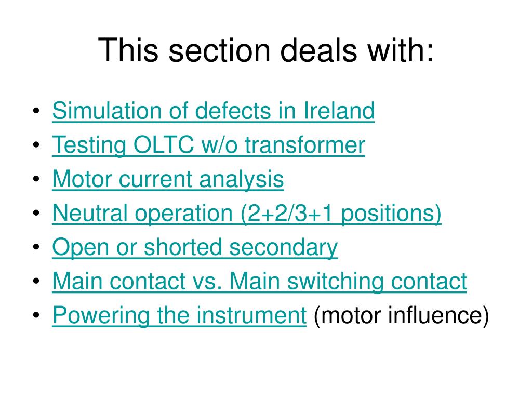Select the word 'deals' in the heading
The image size is (532, 399).
[x=318, y=50]
